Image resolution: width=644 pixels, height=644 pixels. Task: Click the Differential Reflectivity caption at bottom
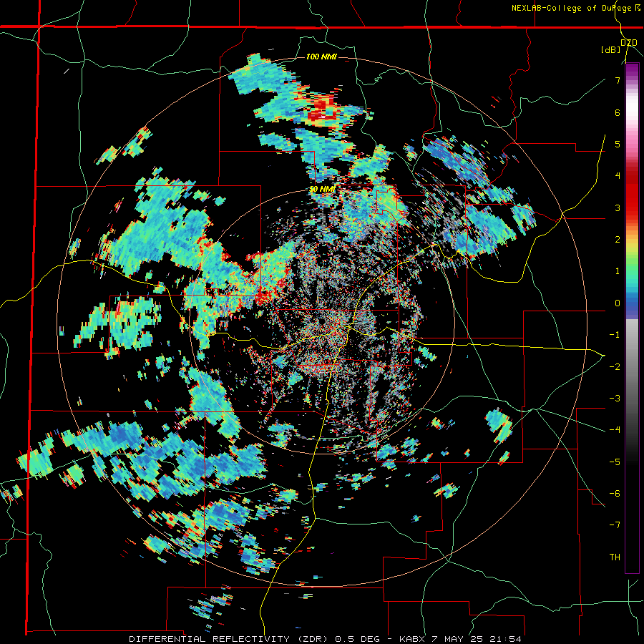[x=325, y=639]
